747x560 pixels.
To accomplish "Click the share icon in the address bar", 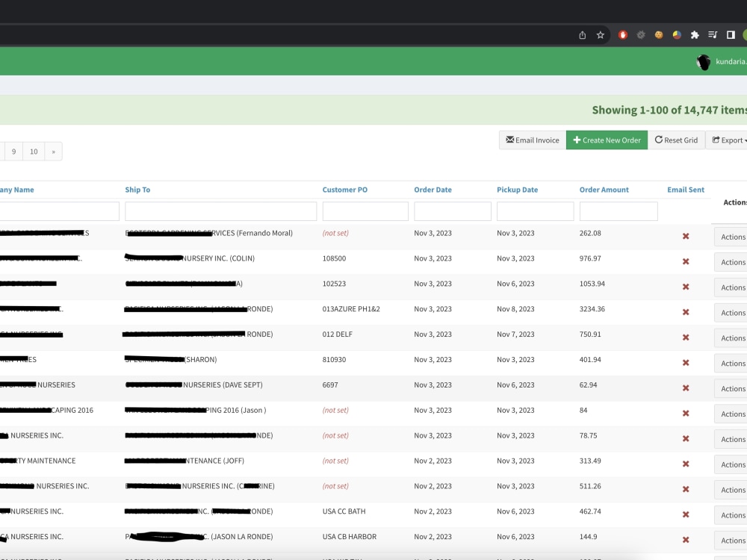I will [x=581, y=34].
